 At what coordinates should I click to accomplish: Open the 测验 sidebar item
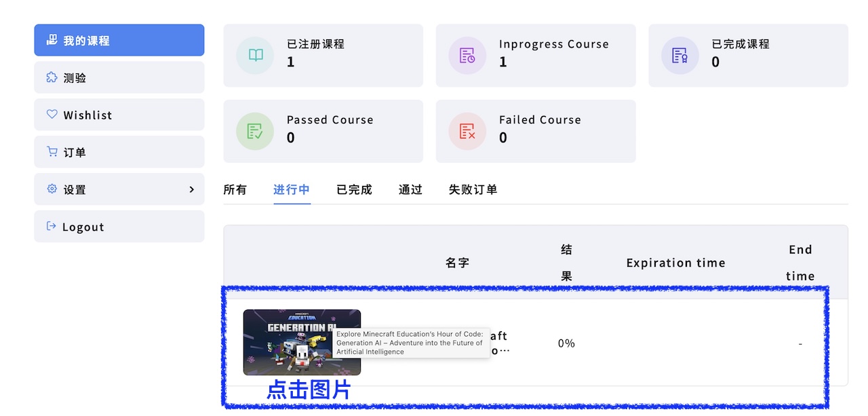(x=119, y=77)
